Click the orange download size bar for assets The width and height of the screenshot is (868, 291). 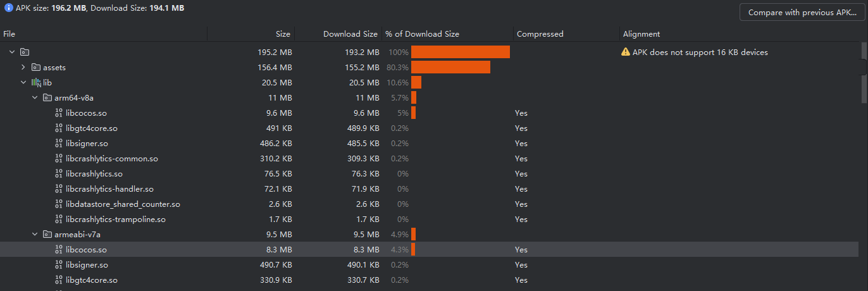tap(450, 68)
